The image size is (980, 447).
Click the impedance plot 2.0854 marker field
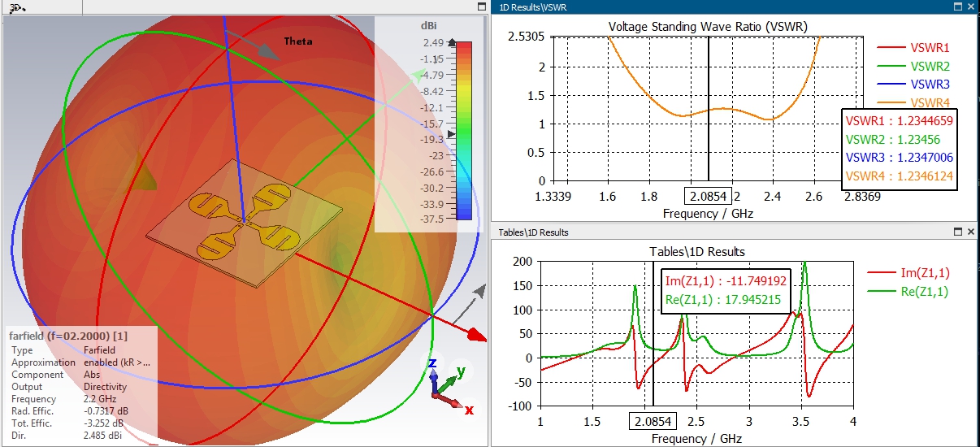point(653,422)
